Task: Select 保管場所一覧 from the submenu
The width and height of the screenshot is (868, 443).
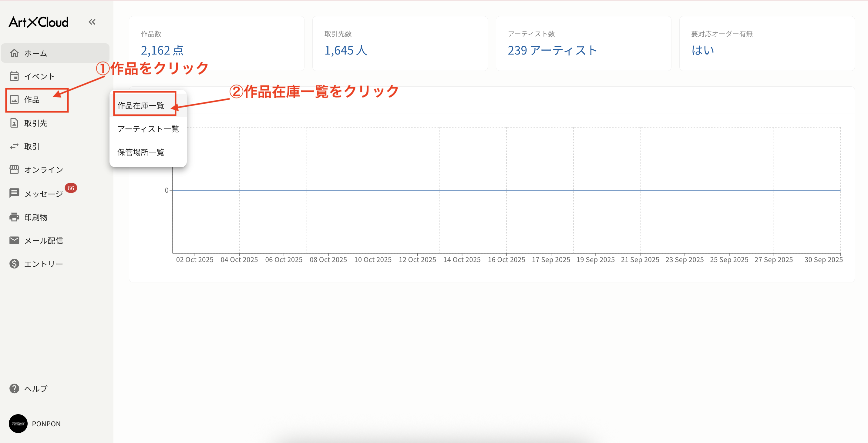Action: [141, 152]
